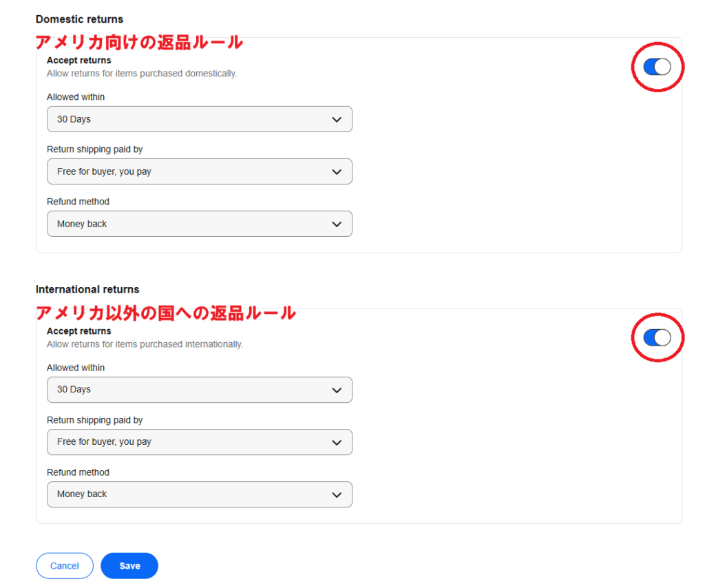
Task: Click the International returns section heading
Action: click(87, 289)
